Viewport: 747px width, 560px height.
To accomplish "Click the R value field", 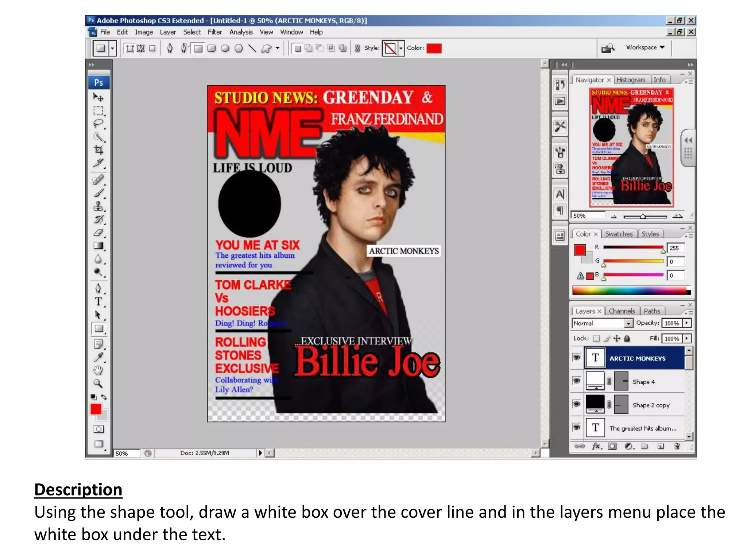I will [676, 248].
